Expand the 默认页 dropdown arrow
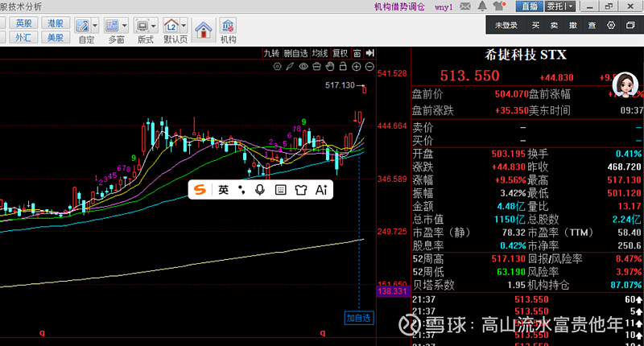Image resolution: width=644 pixels, height=346 pixels. pos(184,26)
